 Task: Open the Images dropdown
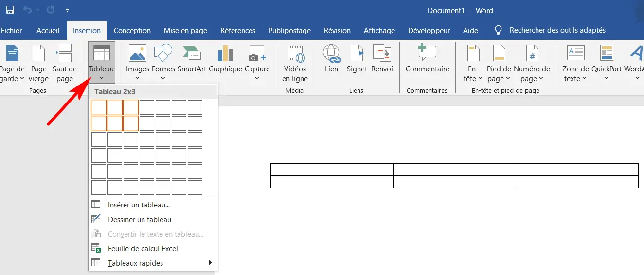coord(138,63)
